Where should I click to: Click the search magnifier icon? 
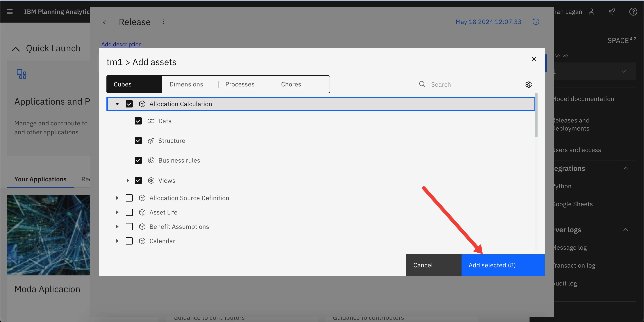point(422,84)
